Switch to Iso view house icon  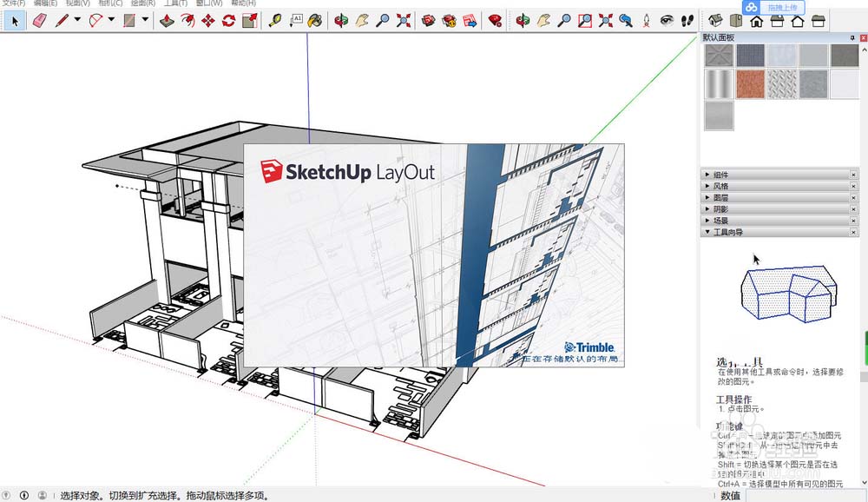point(715,21)
